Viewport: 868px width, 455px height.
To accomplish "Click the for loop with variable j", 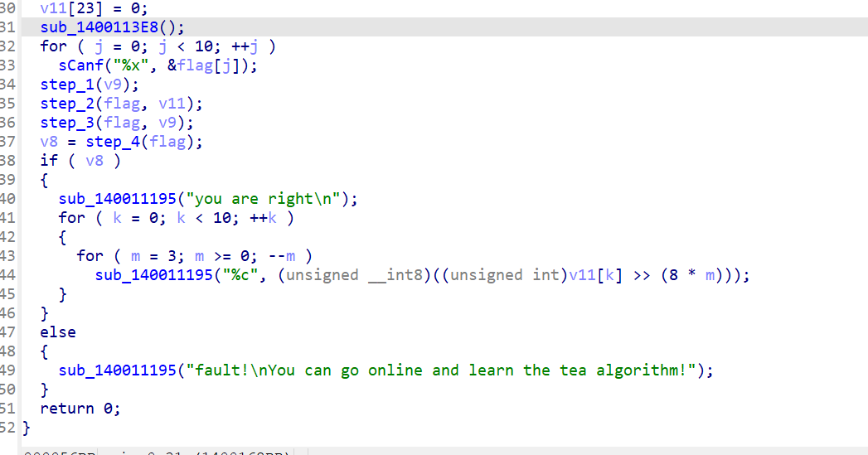I will (158, 46).
